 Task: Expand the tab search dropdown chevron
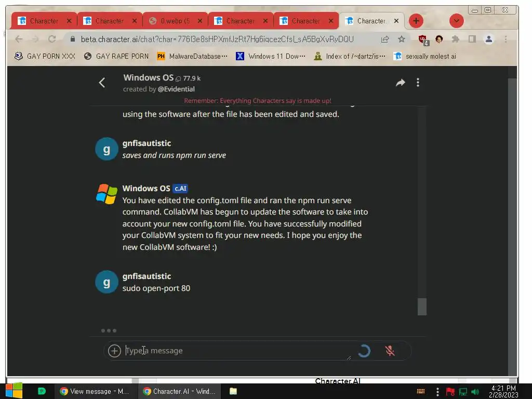[456, 21]
